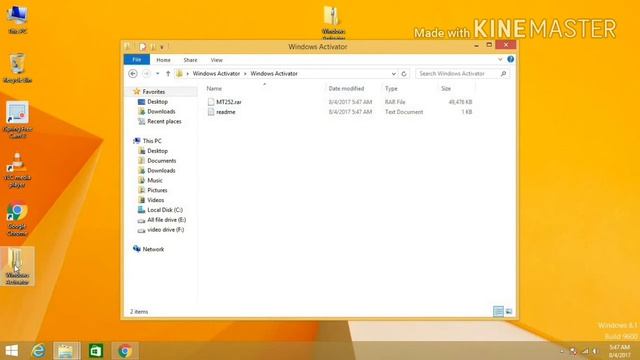640x360 pixels.
Task: Open Downloads under Favorites
Action: tap(161, 111)
